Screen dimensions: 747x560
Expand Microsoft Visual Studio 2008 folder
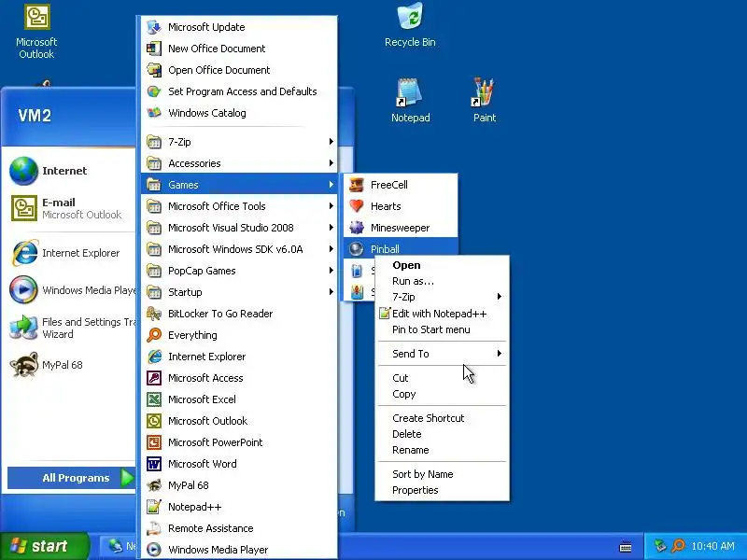pos(239,228)
